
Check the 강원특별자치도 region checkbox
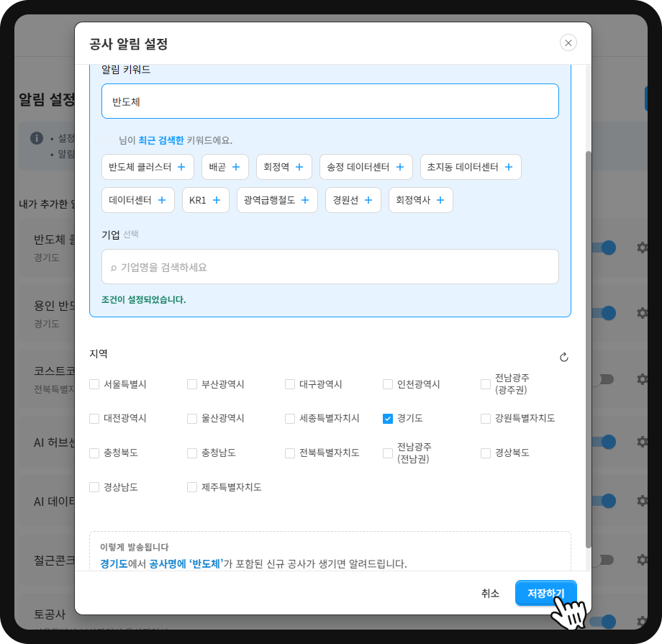click(486, 419)
